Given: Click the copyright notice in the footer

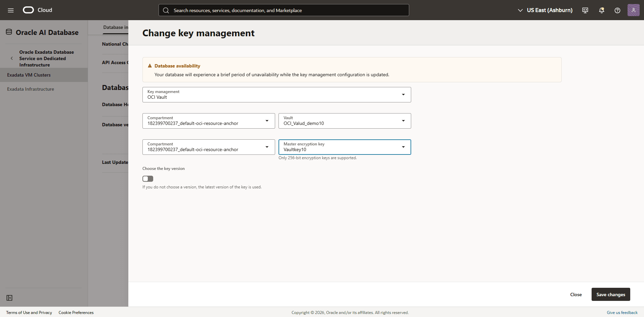Looking at the screenshot, I should tap(350, 313).
